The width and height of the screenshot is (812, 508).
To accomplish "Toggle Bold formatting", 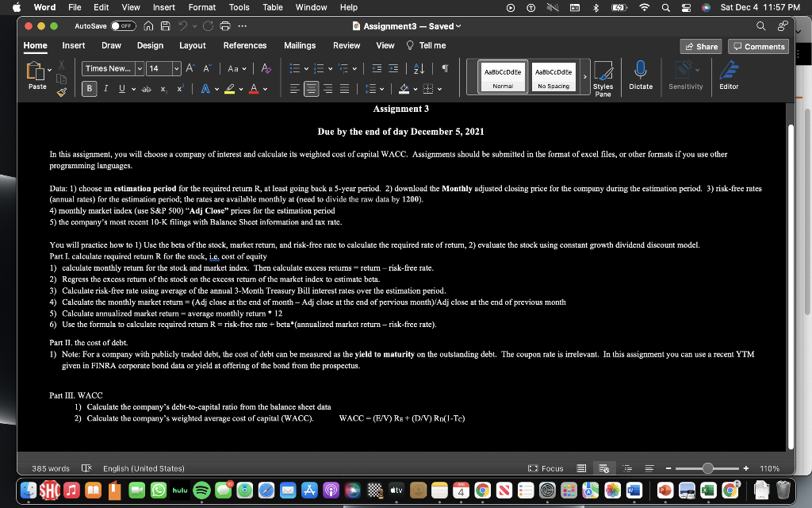I will pyautogui.click(x=89, y=89).
